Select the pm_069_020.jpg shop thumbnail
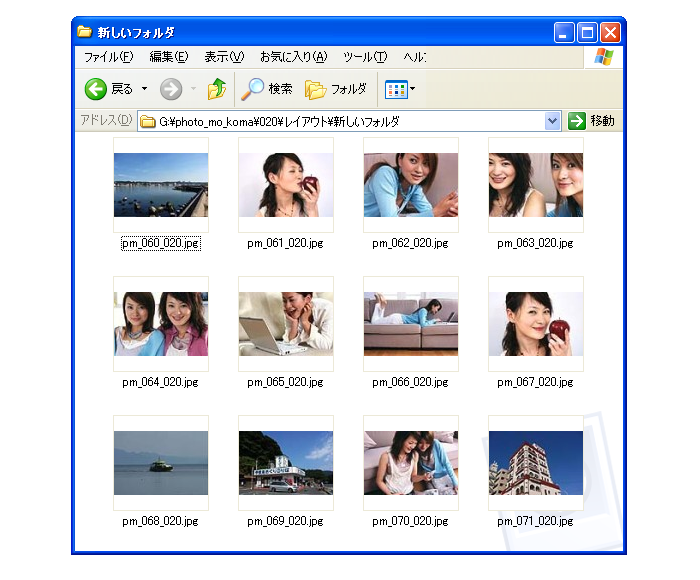 coord(286,463)
